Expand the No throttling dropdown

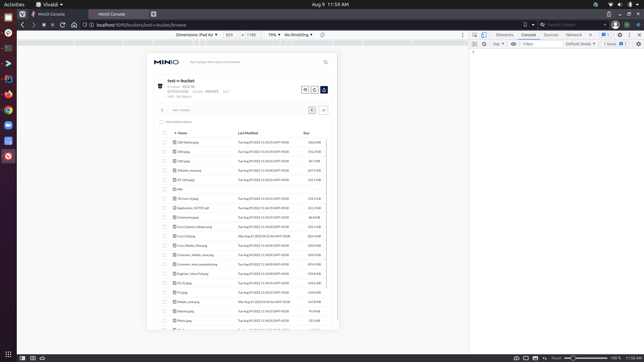point(298,35)
